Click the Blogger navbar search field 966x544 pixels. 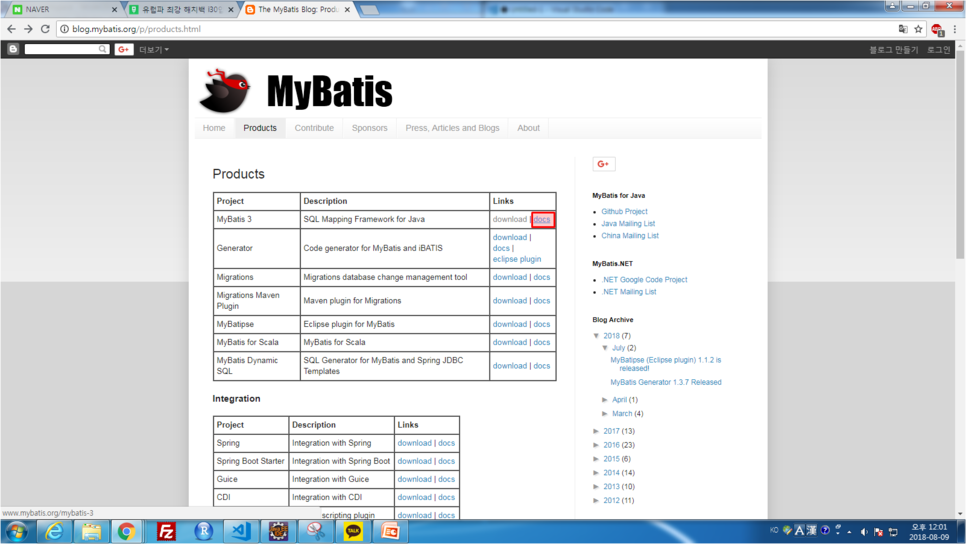coord(62,49)
